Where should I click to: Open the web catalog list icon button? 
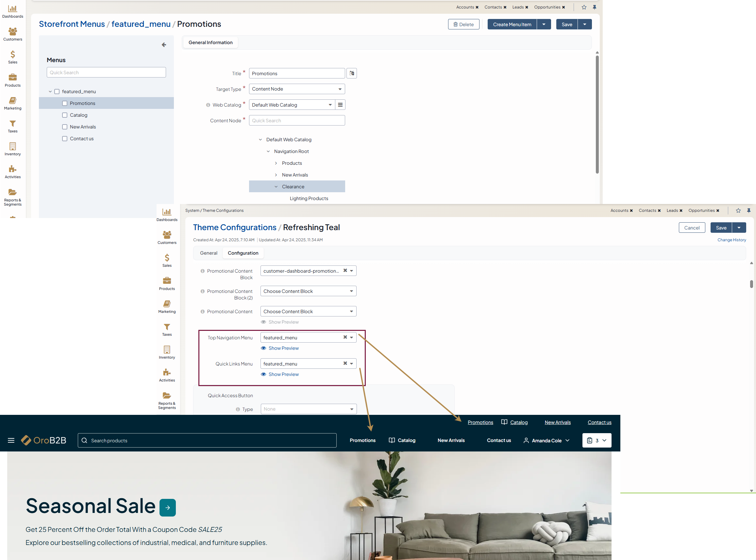pos(340,105)
